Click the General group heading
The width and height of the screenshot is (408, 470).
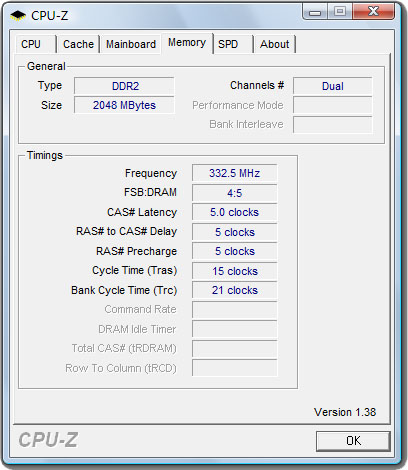pos(46,66)
